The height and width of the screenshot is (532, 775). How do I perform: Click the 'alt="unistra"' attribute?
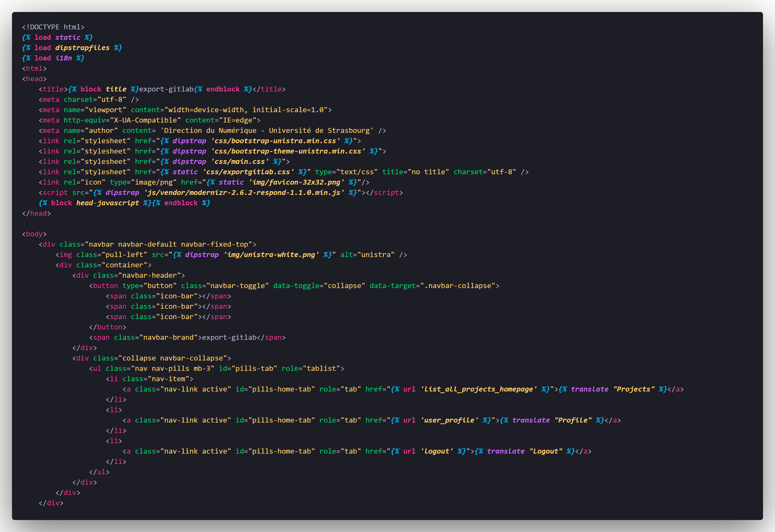pos(368,254)
